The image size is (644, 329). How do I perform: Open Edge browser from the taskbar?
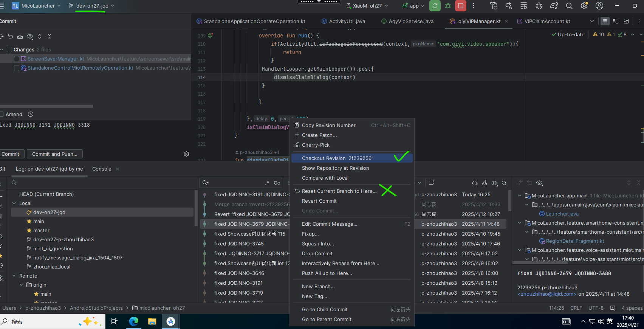(x=134, y=321)
